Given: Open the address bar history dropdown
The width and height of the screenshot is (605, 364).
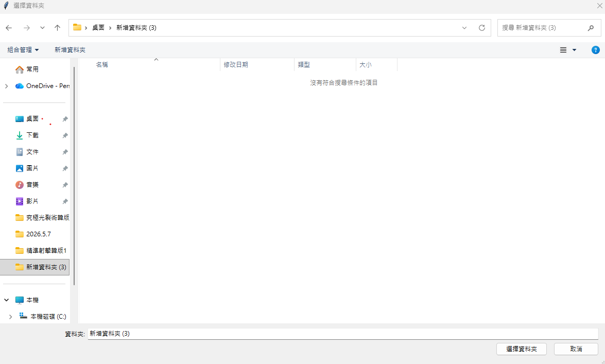Looking at the screenshot, I should [x=464, y=28].
